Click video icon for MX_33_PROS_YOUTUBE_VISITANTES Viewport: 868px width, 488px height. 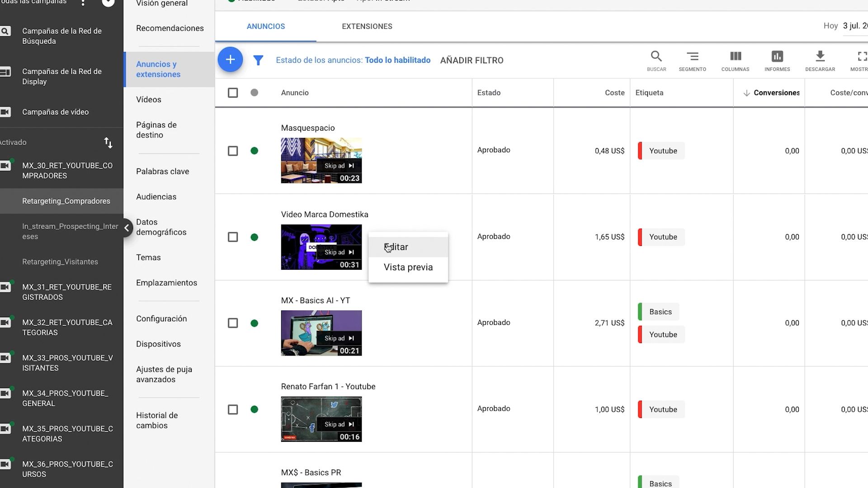coord(5,358)
